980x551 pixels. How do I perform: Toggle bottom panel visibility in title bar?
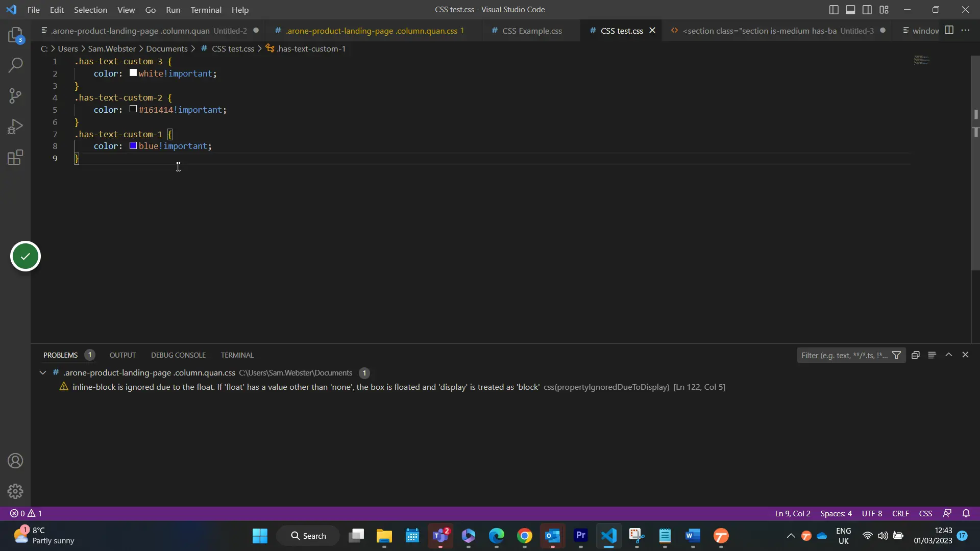pos(850,10)
